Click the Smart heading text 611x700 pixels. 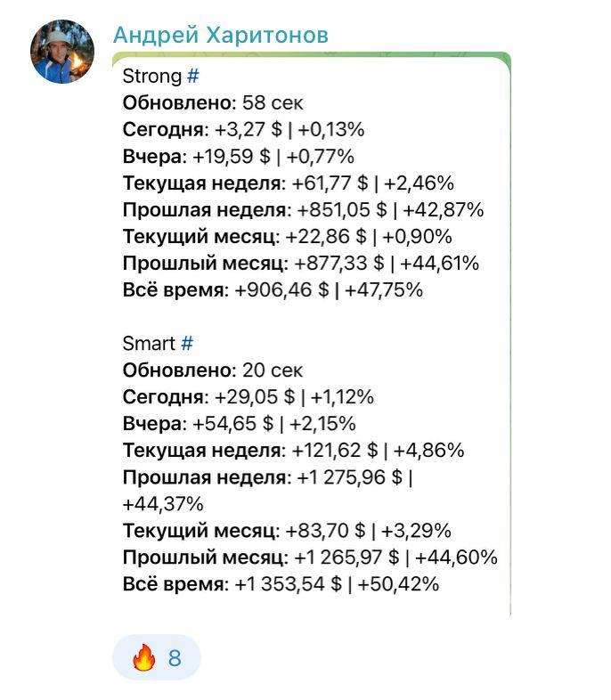click(149, 344)
